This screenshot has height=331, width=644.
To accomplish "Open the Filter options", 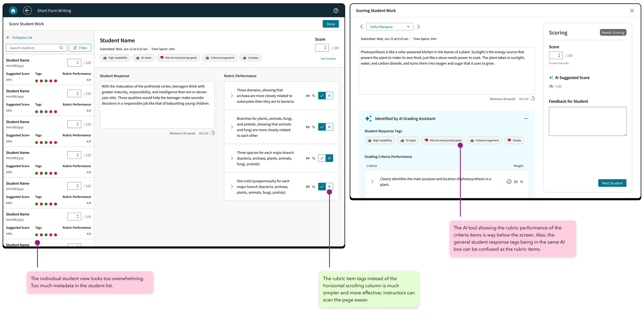I will [80, 48].
